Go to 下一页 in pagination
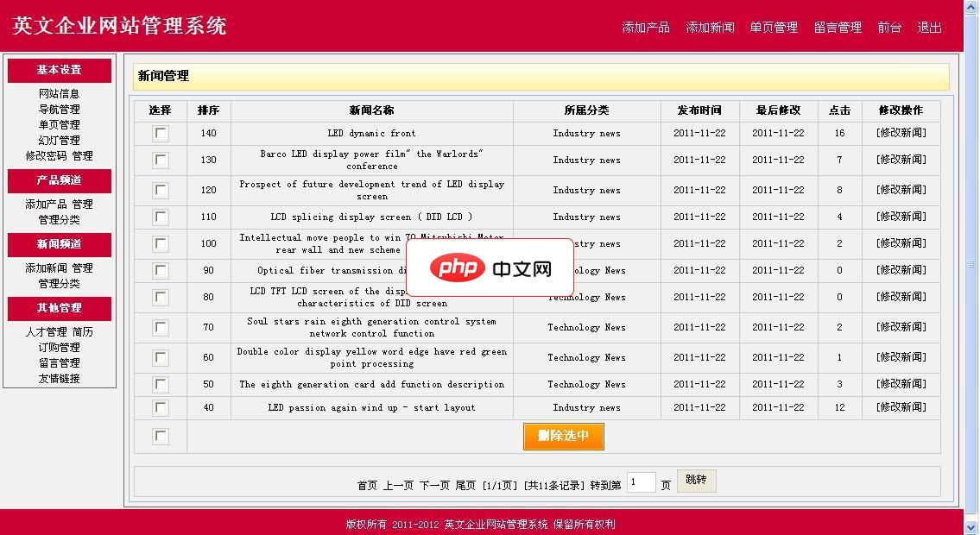Viewport: 980px width, 535px height. [434, 486]
